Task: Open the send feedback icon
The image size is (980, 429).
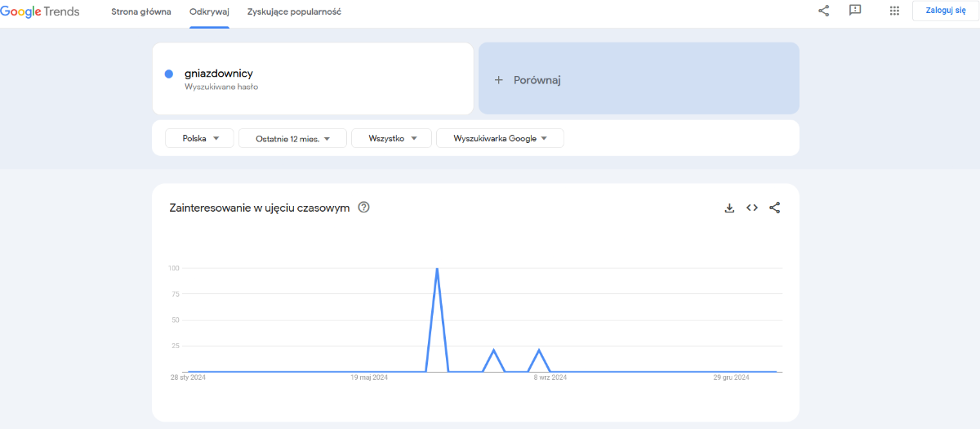Action: 855,11
